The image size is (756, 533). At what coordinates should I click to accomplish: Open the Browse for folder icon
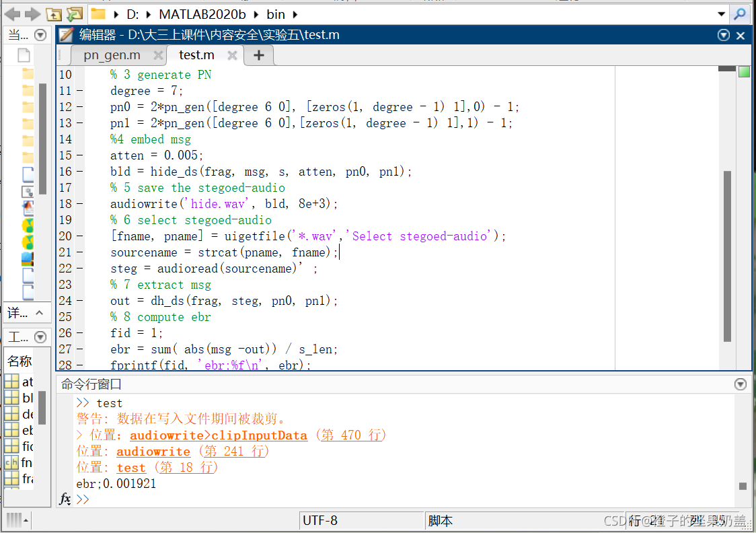coord(74,13)
